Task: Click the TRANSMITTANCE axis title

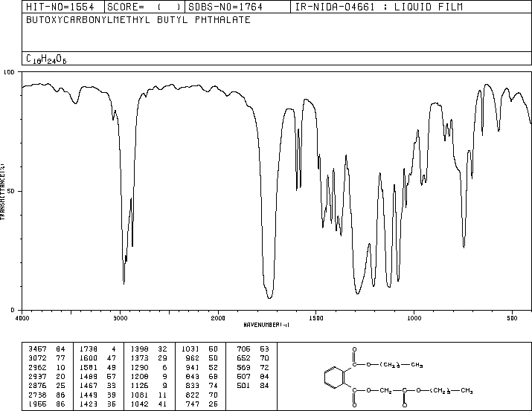Action: pyautogui.click(x=2, y=192)
